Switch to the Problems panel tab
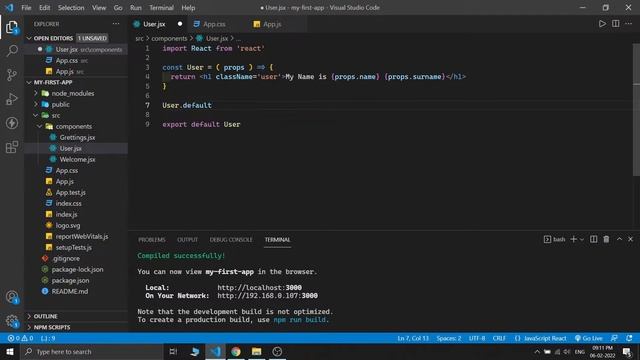Screen dimensions: 640x360 (152, 240)
